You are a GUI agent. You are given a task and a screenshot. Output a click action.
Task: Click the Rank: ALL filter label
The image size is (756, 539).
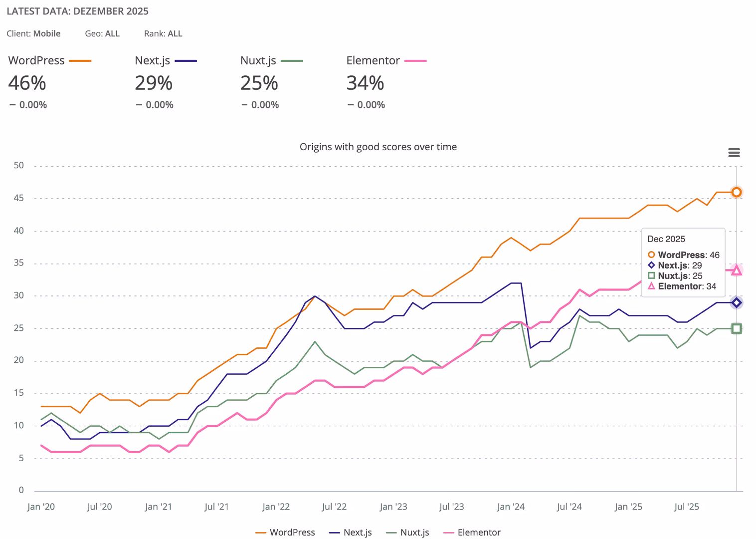click(163, 33)
